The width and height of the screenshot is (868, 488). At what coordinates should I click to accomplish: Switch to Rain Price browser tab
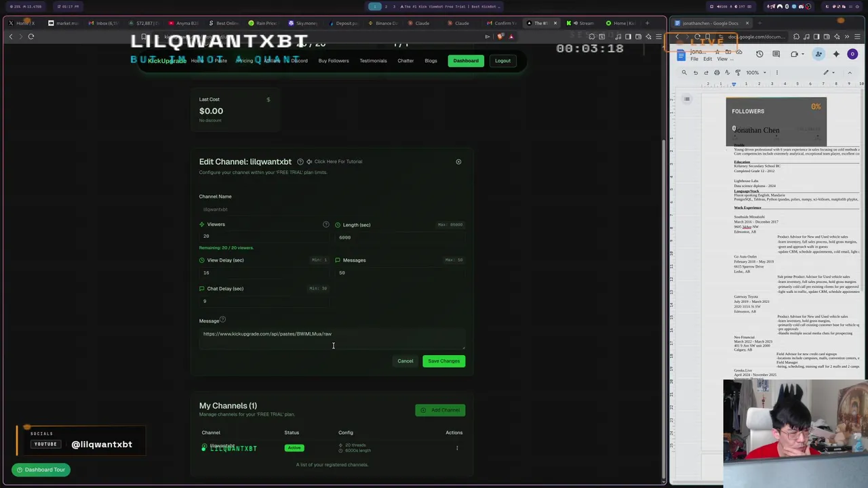pyautogui.click(x=263, y=23)
